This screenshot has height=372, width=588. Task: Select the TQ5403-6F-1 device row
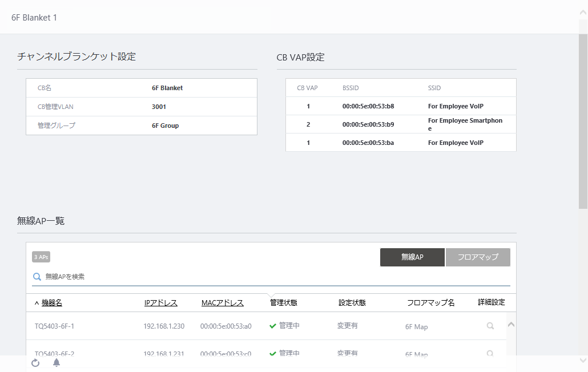click(x=266, y=326)
